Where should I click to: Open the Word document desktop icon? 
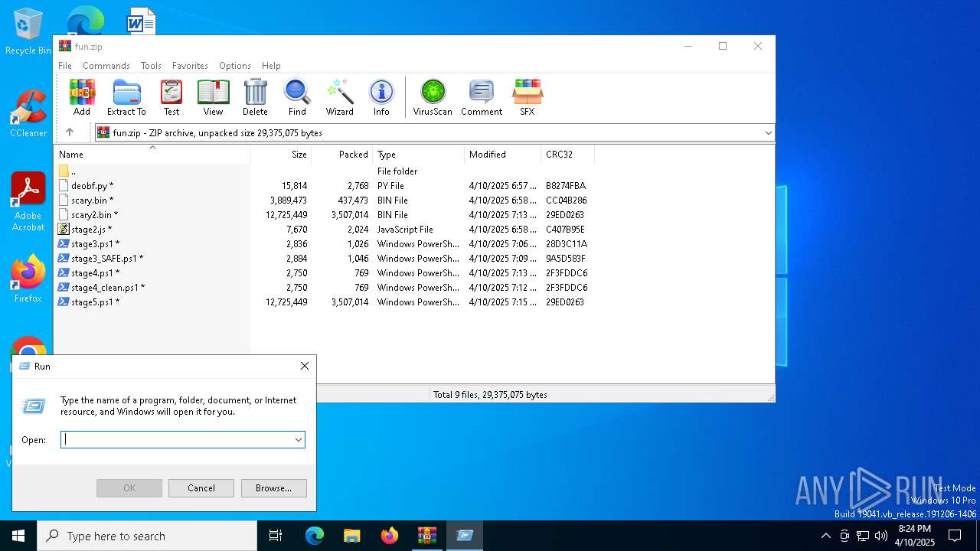(141, 21)
